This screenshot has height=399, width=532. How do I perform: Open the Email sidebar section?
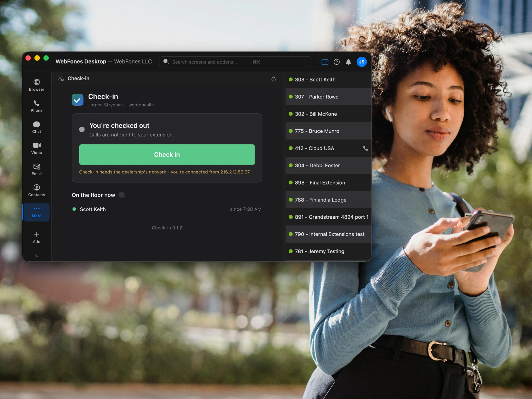point(37,169)
